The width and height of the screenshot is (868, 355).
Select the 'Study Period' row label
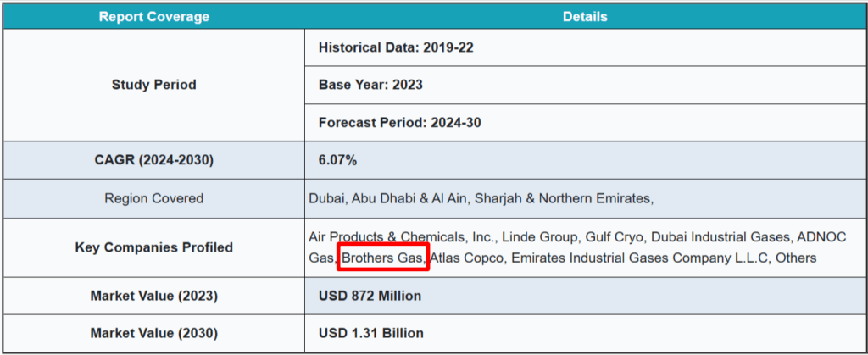coord(154,86)
